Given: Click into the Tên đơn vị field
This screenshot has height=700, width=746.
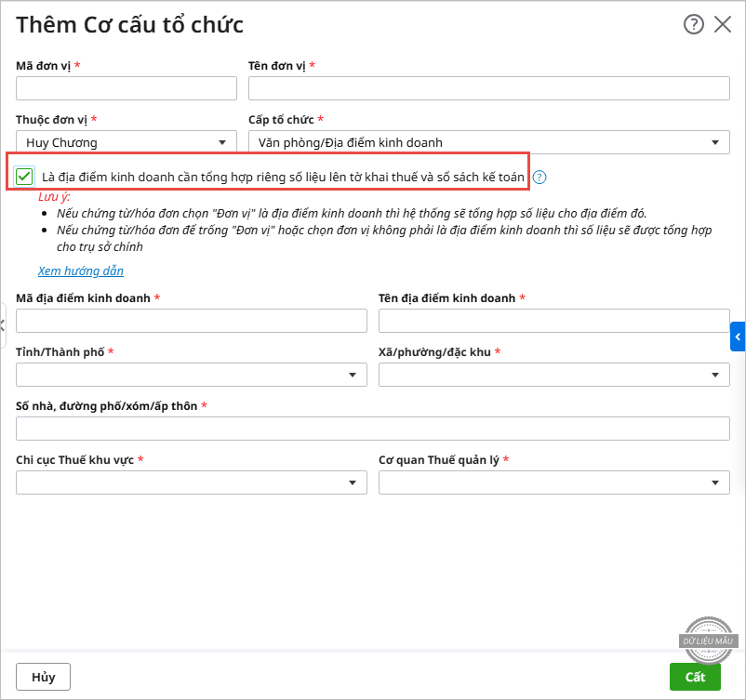Looking at the screenshot, I should point(488,88).
